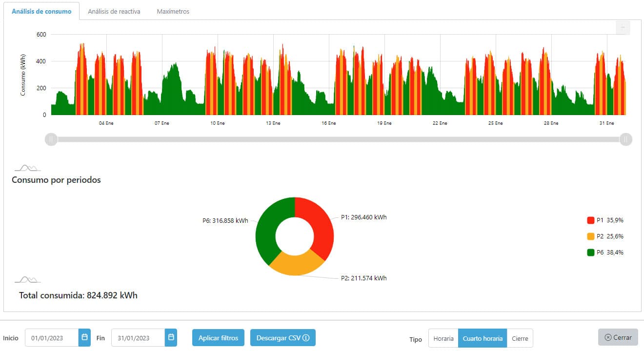Screen dimensions: 644x351
Task: Open the Inicio date calendar picker
Action: pos(84,337)
